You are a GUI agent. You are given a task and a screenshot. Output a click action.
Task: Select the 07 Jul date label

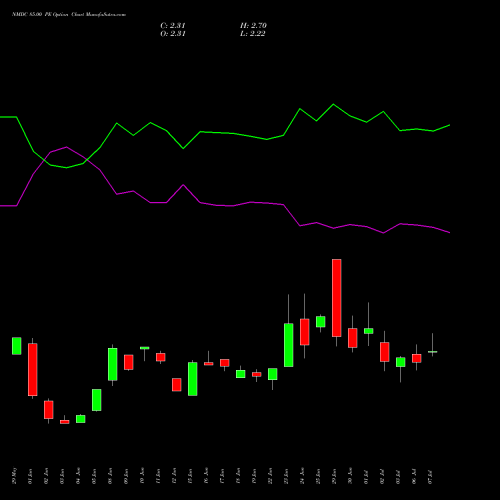point(430,477)
